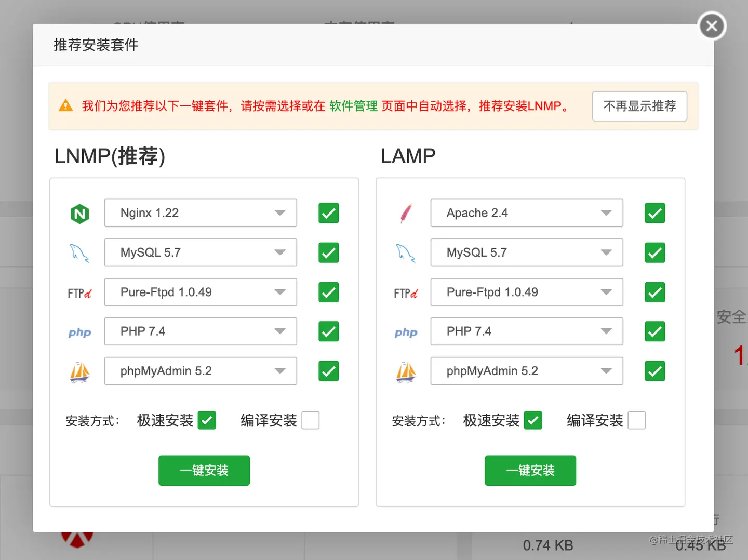Screen dimensions: 748x560
Task: Uncheck Nginx 1.22 in the LNMP suite
Action: 328,213
